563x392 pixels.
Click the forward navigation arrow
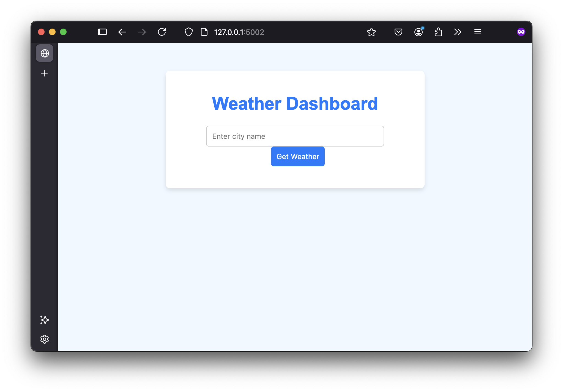click(142, 32)
